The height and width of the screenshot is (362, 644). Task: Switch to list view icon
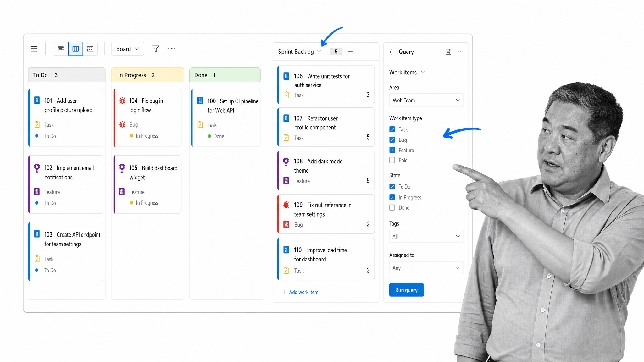(x=61, y=49)
